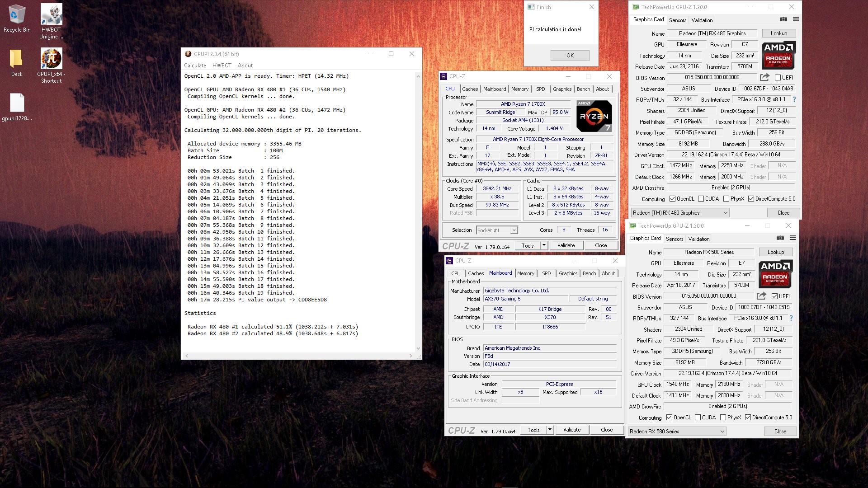This screenshot has width=868, height=488.
Task: Open Bench tab in Mainboard CPU-Z window
Action: tap(589, 273)
